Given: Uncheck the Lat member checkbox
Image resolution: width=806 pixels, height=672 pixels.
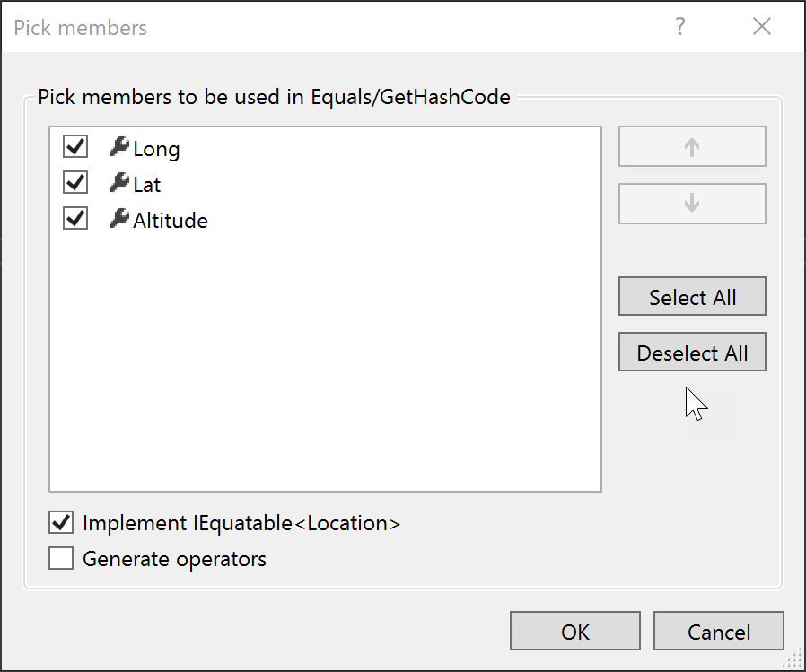Looking at the screenshot, I should (x=75, y=182).
